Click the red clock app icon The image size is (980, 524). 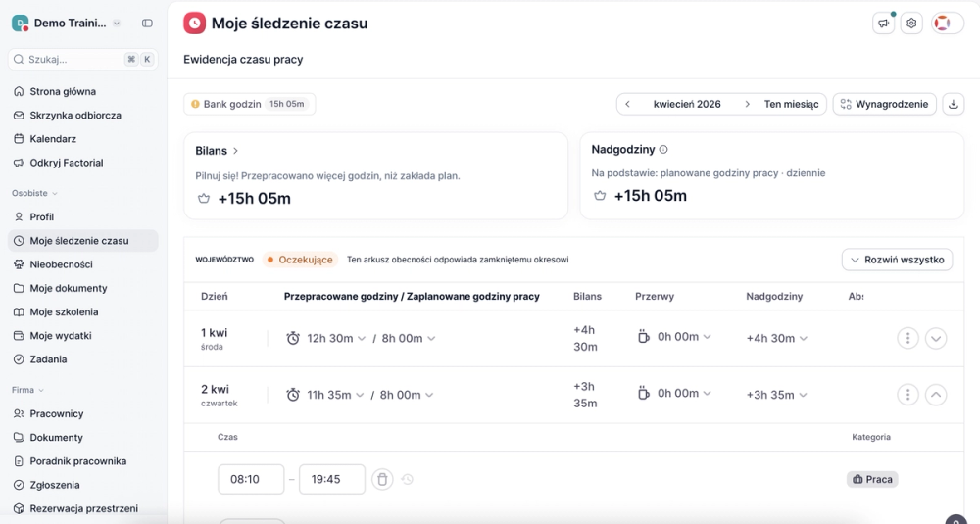coord(194,24)
